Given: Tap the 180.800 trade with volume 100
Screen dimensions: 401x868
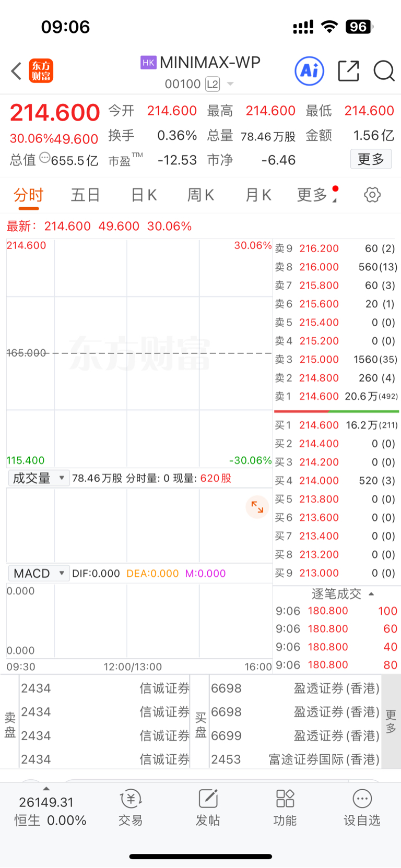Looking at the screenshot, I should [336, 611].
